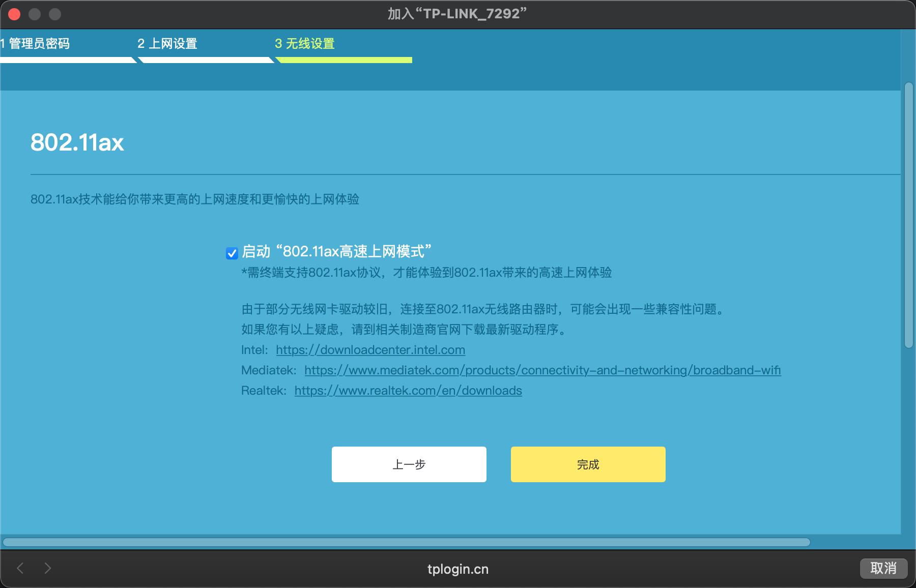Open the Mediatek broadband wifi link

pyautogui.click(x=542, y=370)
